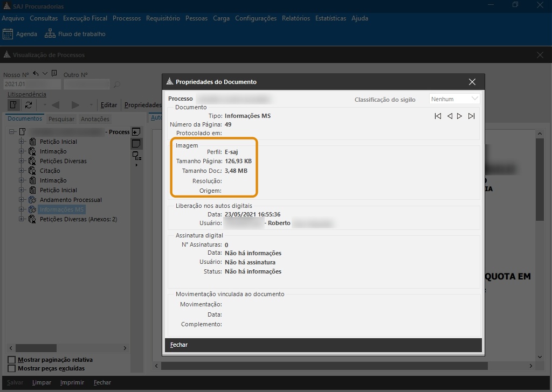The width and height of the screenshot is (552, 392).
Task: Click add-note icon beside document tree
Action: (136, 132)
